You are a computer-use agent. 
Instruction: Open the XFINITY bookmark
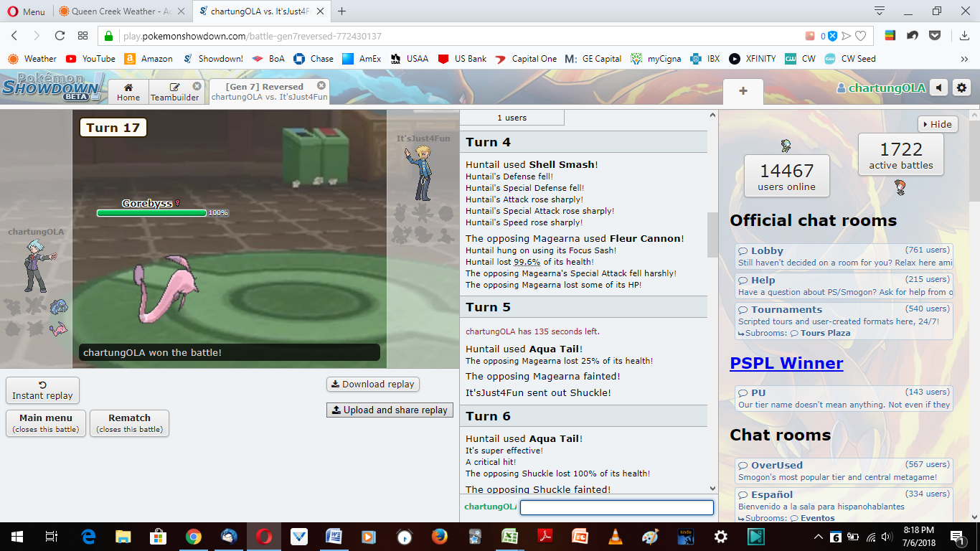753,59
